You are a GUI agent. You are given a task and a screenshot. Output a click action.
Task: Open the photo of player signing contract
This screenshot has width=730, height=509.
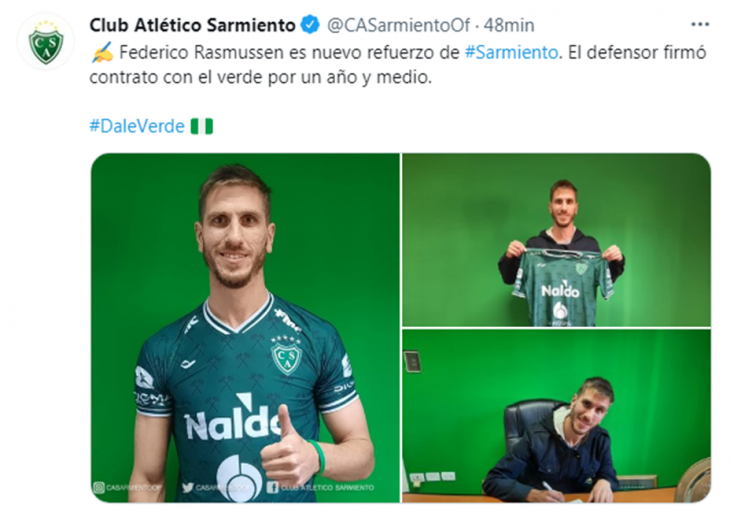(556, 416)
